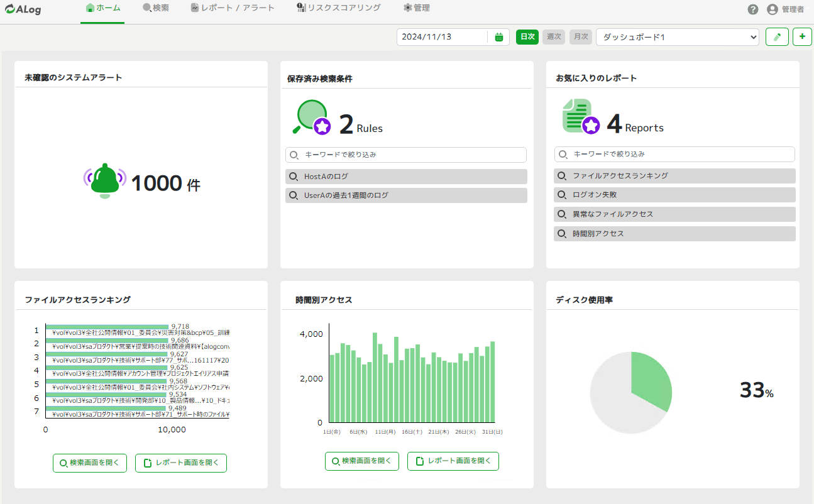The height and width of the screenshot is (504, 814).
Task: Click the ALog logo
Action: pos(23,9)
